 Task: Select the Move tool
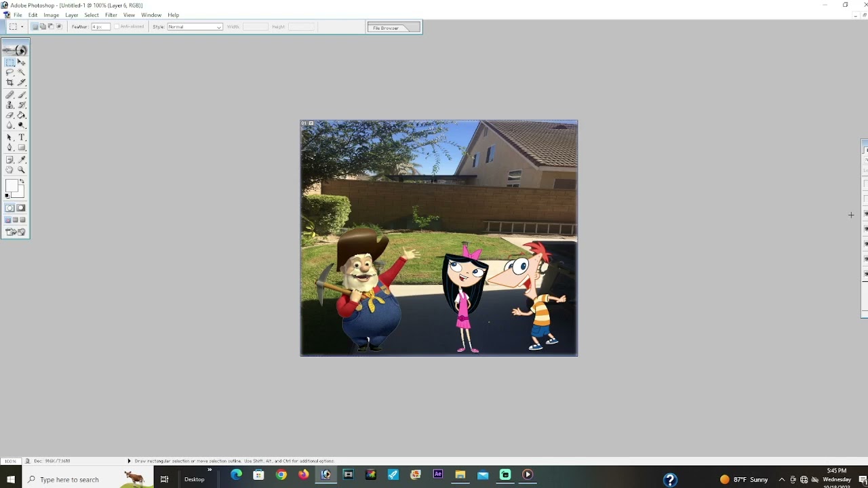pos(21,62)
